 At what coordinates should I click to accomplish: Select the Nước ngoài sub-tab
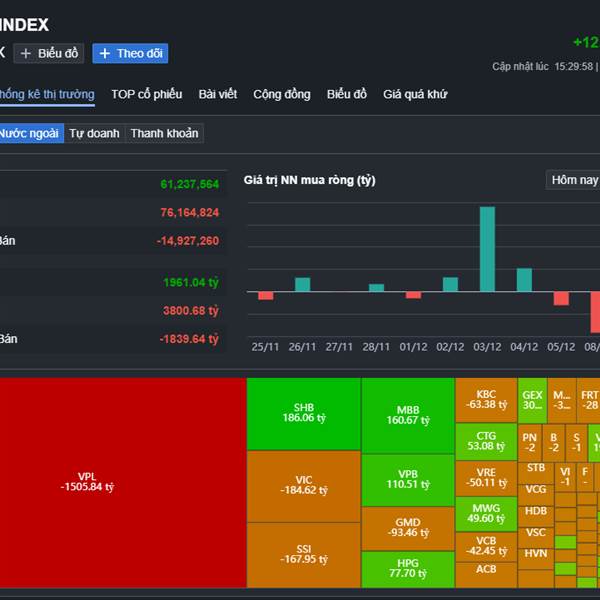pos(31,133)
